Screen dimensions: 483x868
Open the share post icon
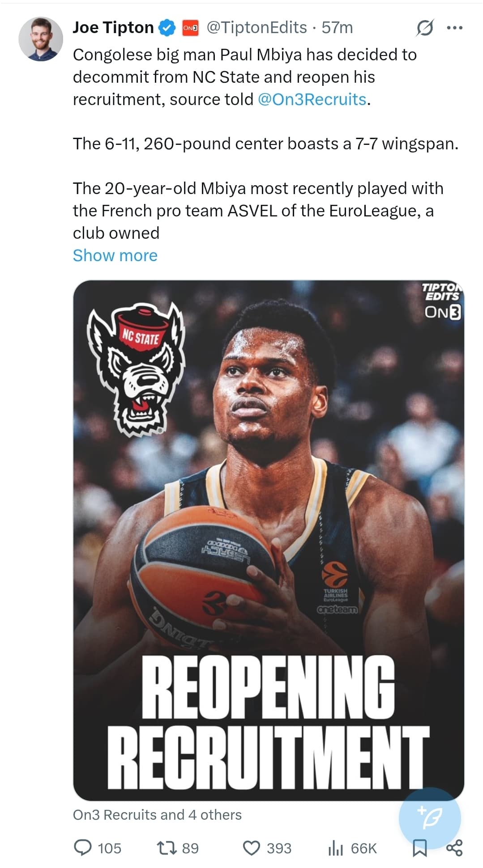[454, 848]
